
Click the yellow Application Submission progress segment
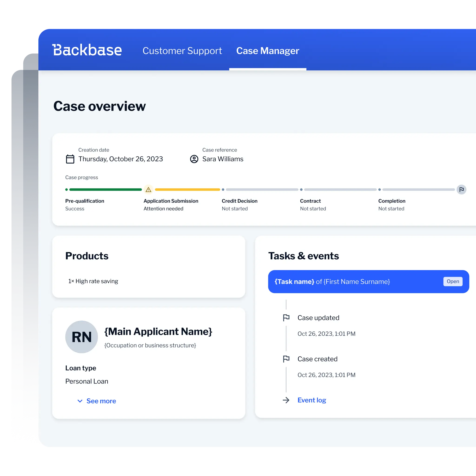187,189
